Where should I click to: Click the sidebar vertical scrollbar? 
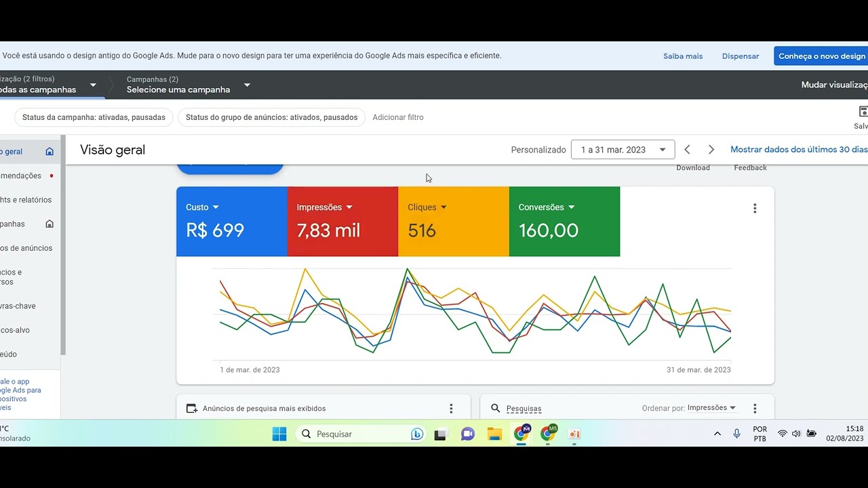[x=63, y=245]
